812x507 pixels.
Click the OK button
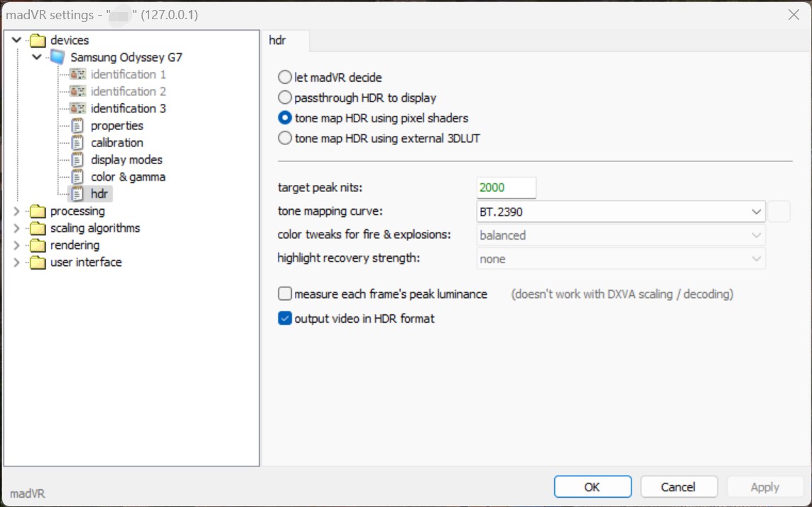tap(592, 487)
